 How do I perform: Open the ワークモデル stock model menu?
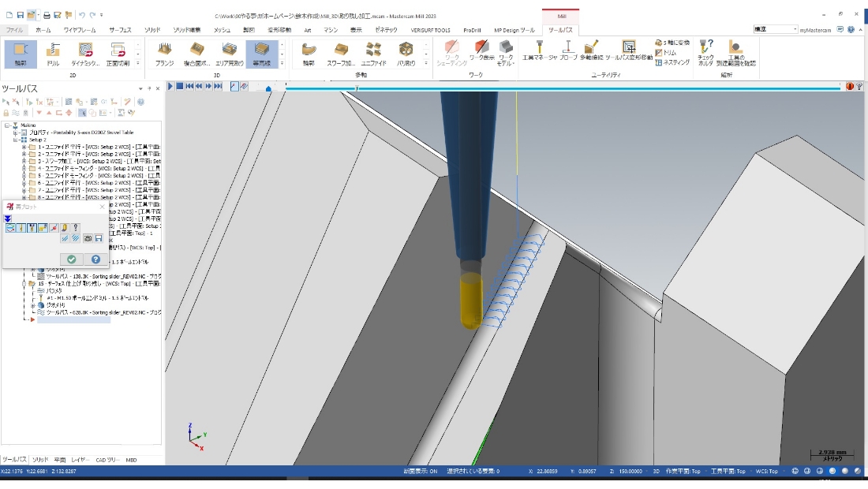tap(506, 53)
